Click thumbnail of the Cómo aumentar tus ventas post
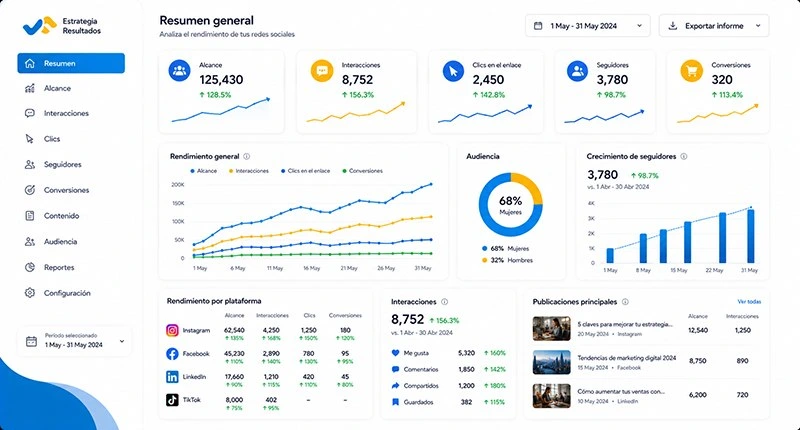The image size is (800, 430). pyautogui.click(x=552, y=396)
